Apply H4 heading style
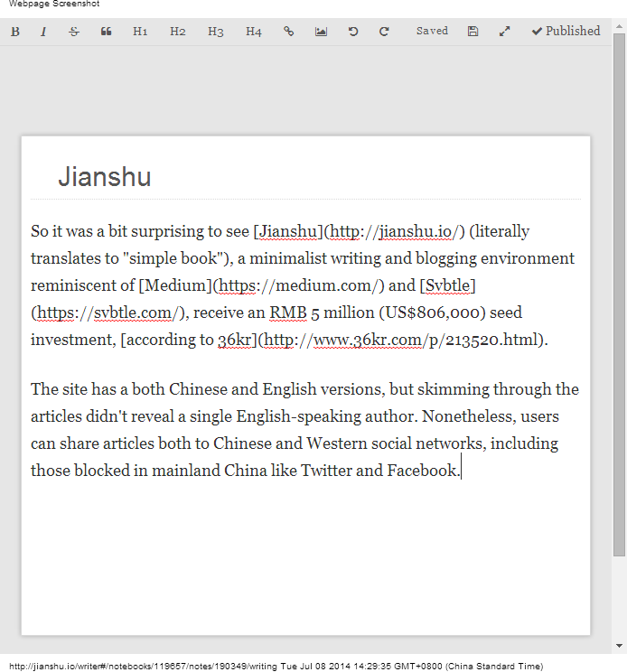 (254, 32)
